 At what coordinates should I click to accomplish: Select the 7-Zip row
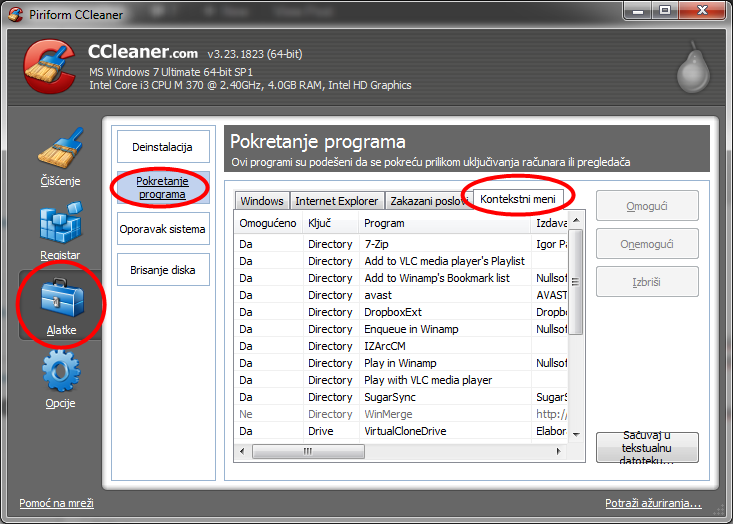(x=401, y=244)
